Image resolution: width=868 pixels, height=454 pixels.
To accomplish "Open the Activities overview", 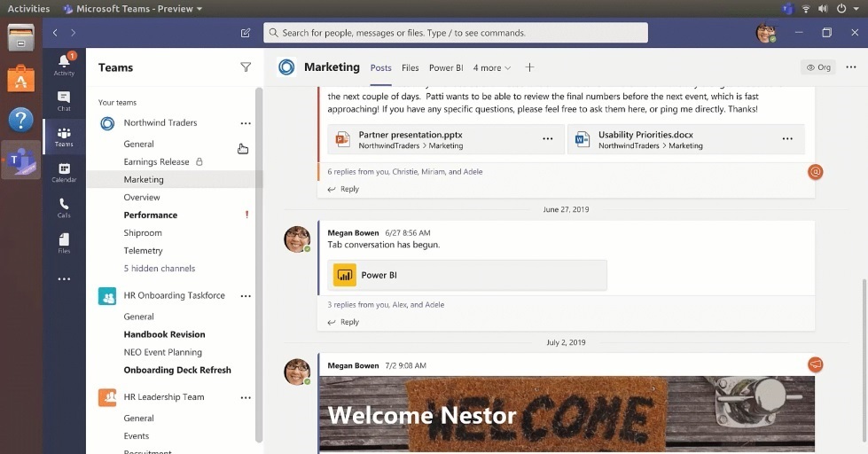I will (28, 8).
